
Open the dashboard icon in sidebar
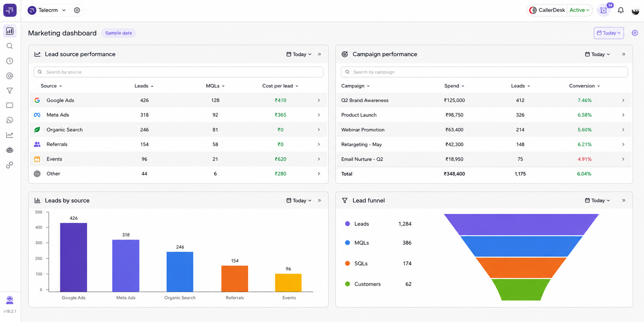10,31
